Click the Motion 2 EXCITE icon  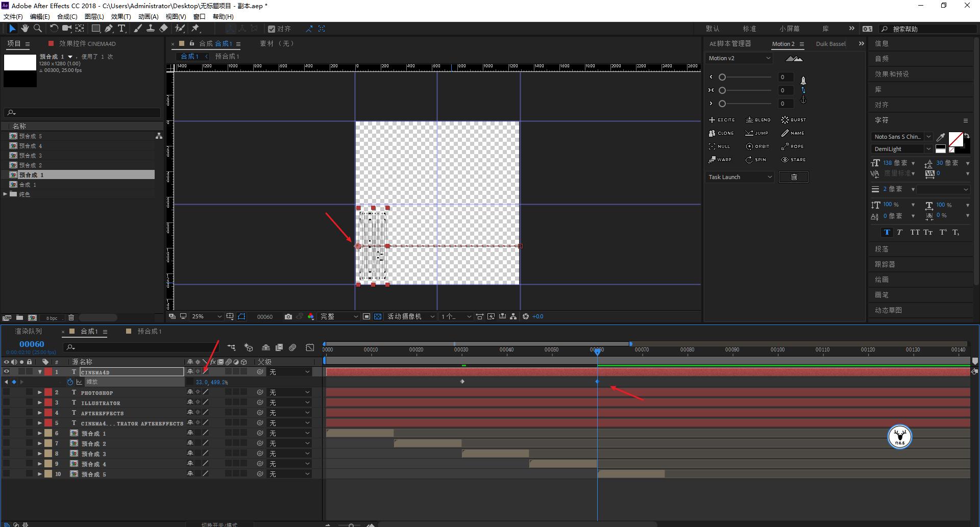pyautogui.click(x=713, y=120)
